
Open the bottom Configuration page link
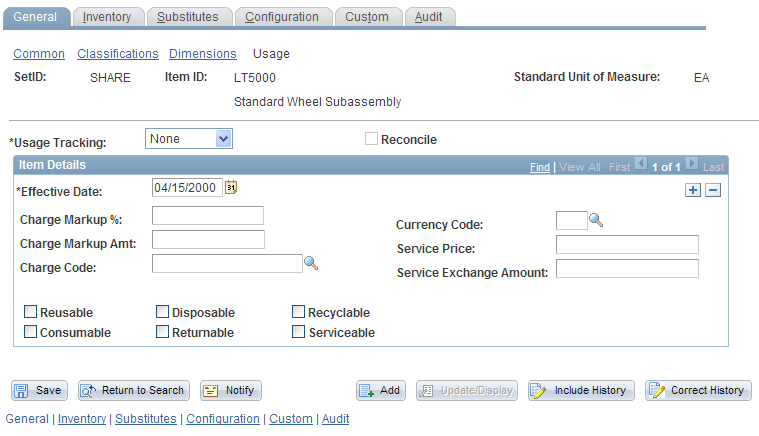pos(223,419)
